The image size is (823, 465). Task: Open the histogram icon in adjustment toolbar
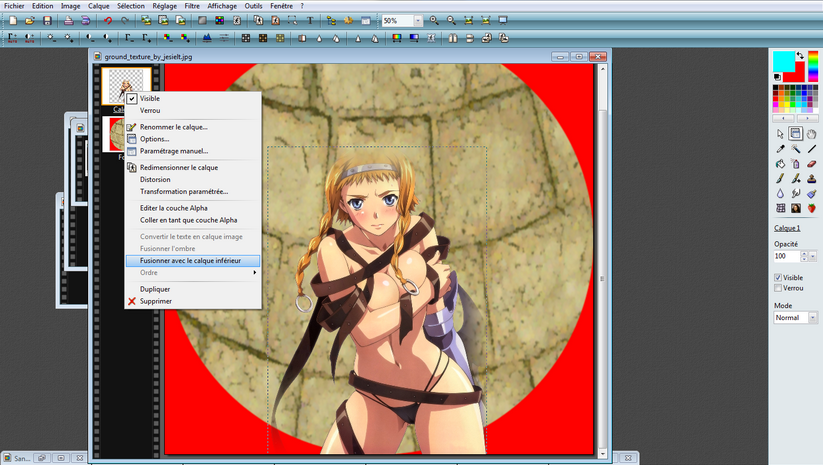tap(207, 38)
